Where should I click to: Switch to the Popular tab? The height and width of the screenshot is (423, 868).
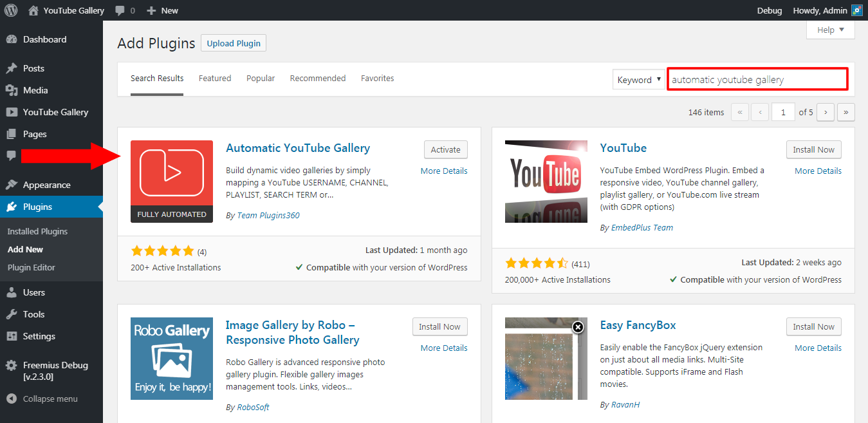click(261, 78)
